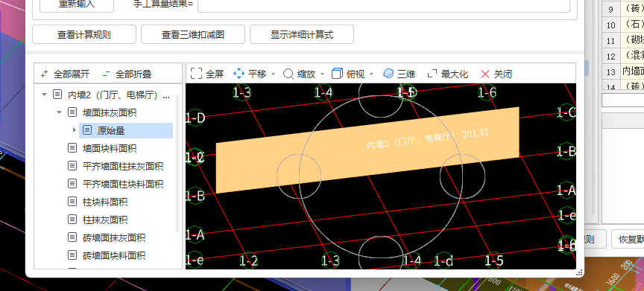The image size is (644, 291).
Task: Select 砖墙面抹灰面积 tree item
Action: [x=114, y=238]
